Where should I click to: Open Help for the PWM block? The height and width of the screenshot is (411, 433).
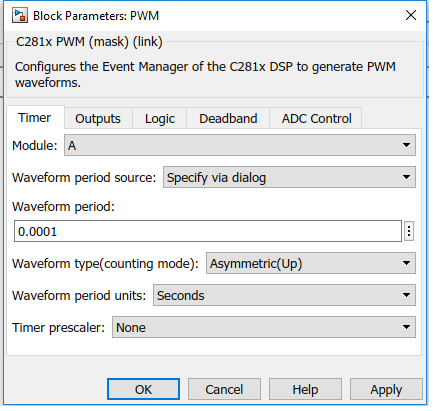tap(305, 389)
